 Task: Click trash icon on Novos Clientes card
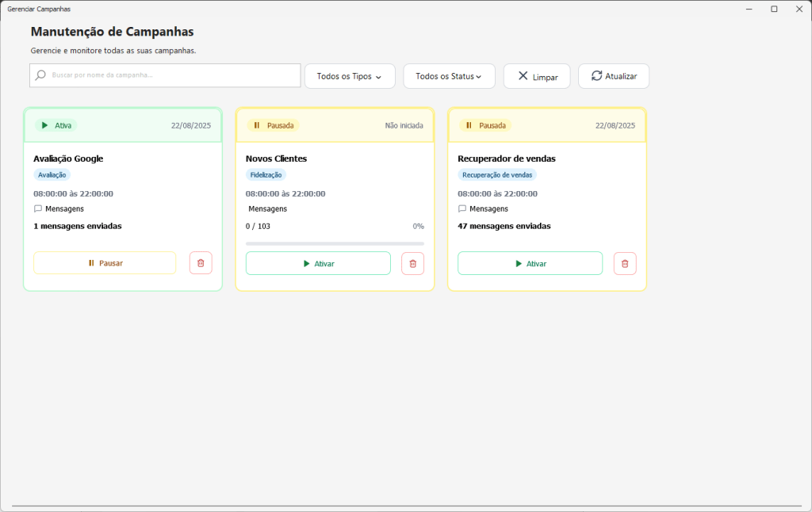[x=412, y=263]
